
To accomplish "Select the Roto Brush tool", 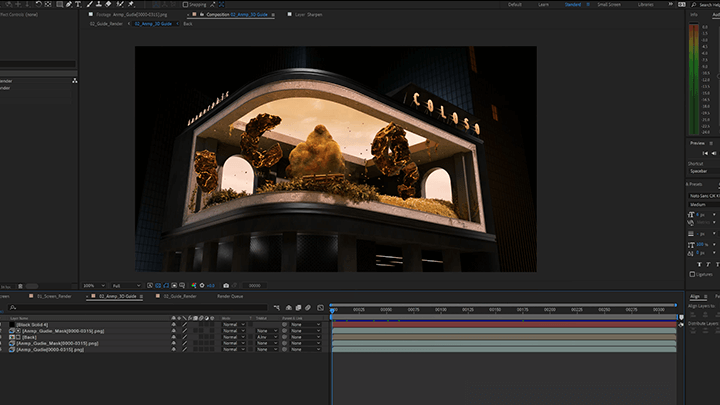I will (x=120, y=4).
